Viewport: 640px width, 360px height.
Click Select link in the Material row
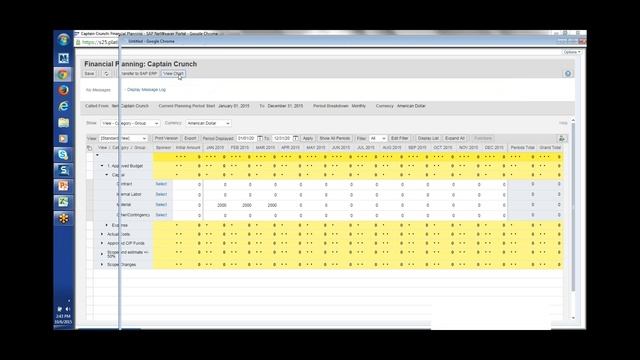[x=161, y=204]
